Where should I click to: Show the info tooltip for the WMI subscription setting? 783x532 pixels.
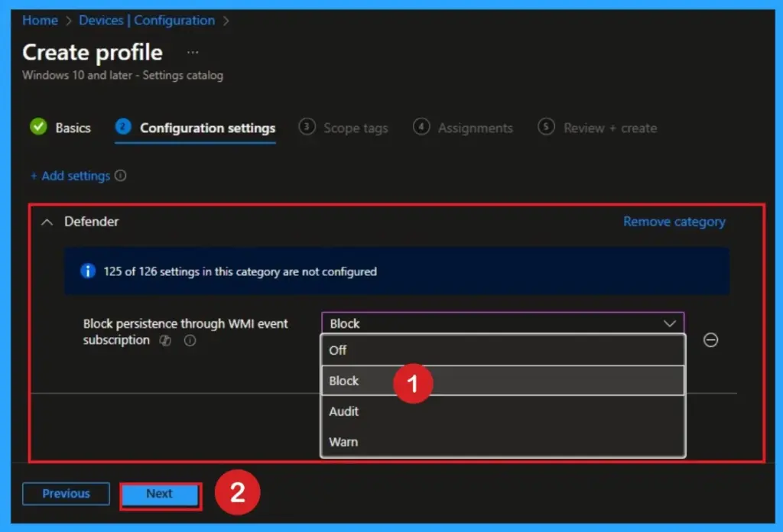(x=189, y=340)
